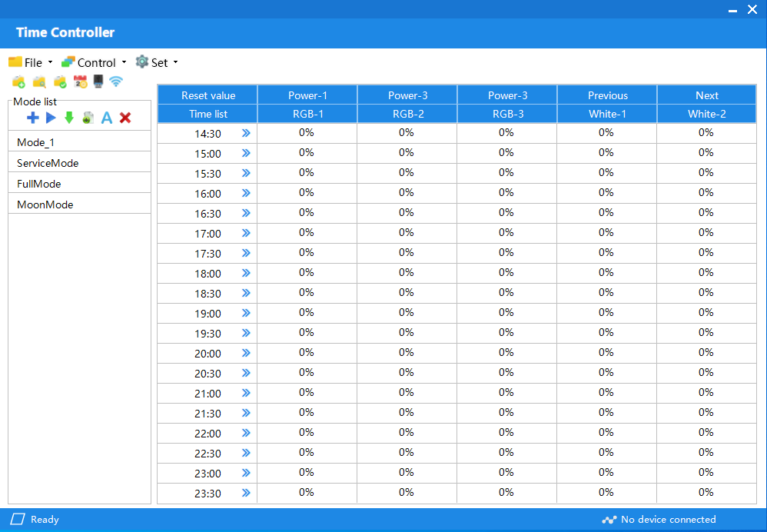Rename the mode with the blue A icon
Image resolution: width=767 pixels, height=532 pixels.
coord(107,118)
